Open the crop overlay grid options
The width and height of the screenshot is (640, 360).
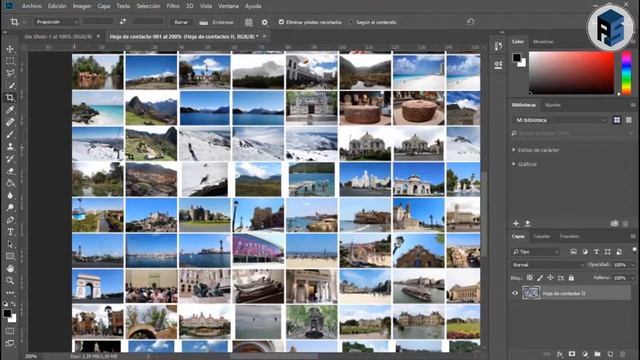[248, 22]
